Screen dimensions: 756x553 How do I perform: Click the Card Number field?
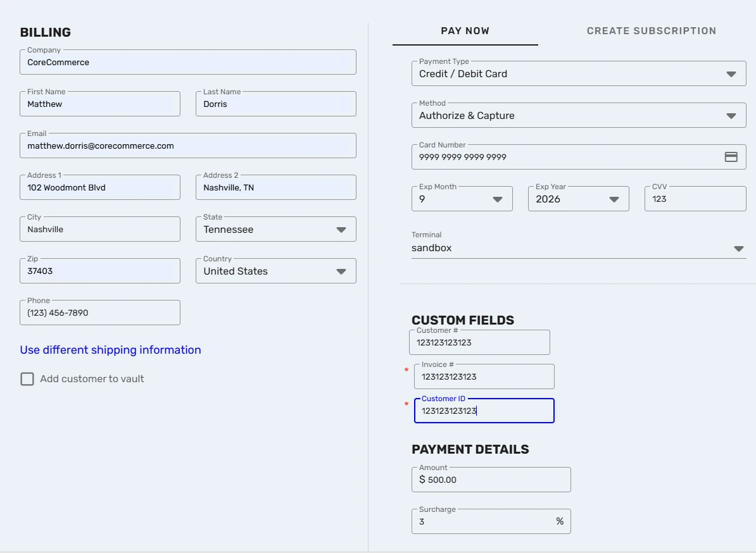579,157
